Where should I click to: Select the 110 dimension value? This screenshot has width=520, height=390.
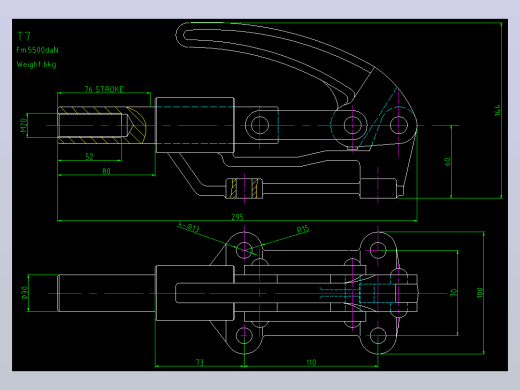point(311,362)
